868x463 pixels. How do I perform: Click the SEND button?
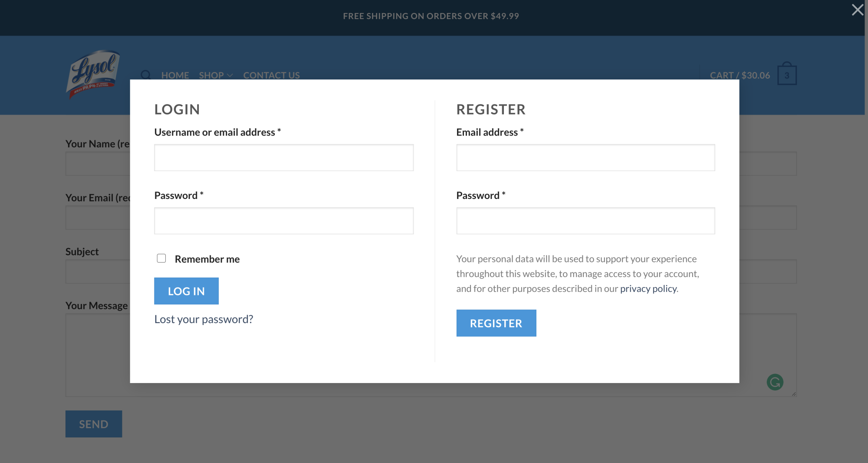[94, 424]
